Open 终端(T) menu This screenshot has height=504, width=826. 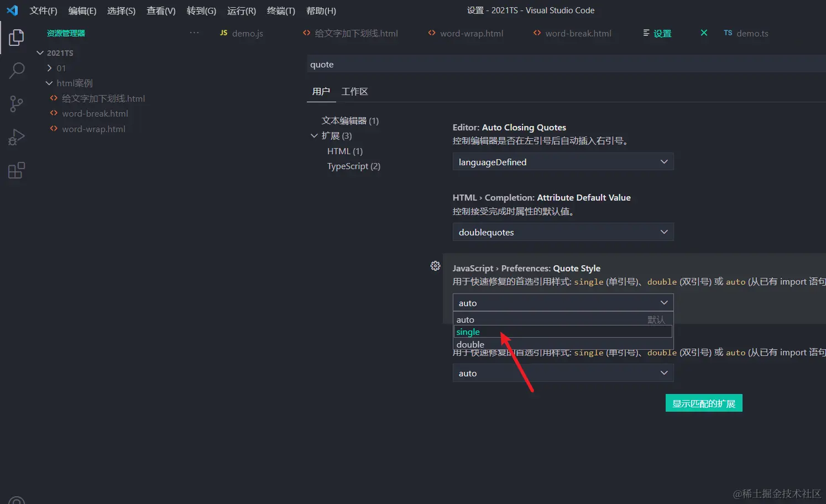281,11
